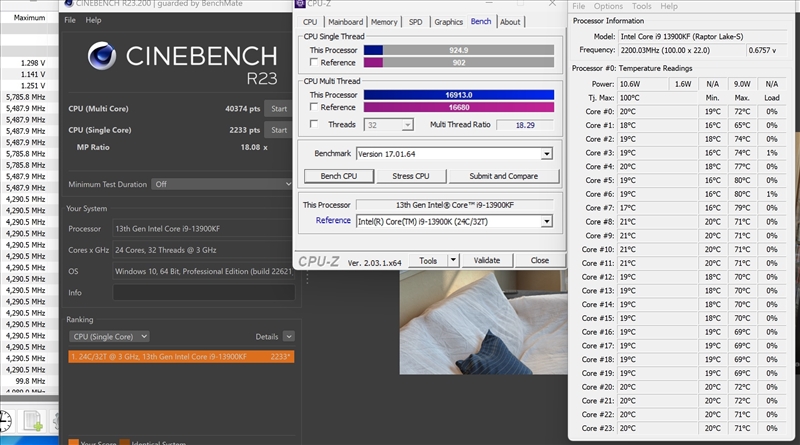This screenshot has height=445, width=800.
Task: Click the 99.8 MHz value in left panel
Action: [30, 381]
